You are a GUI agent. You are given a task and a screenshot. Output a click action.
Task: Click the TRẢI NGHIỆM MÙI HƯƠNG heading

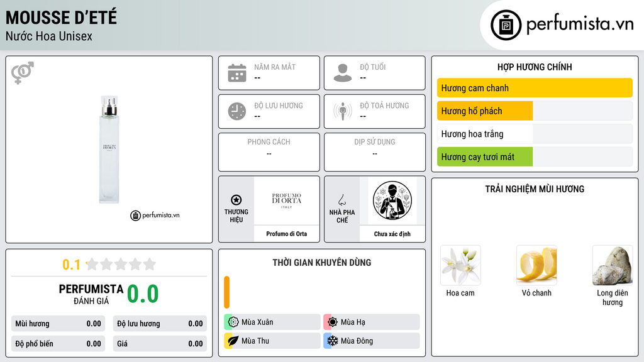point(535,189)
